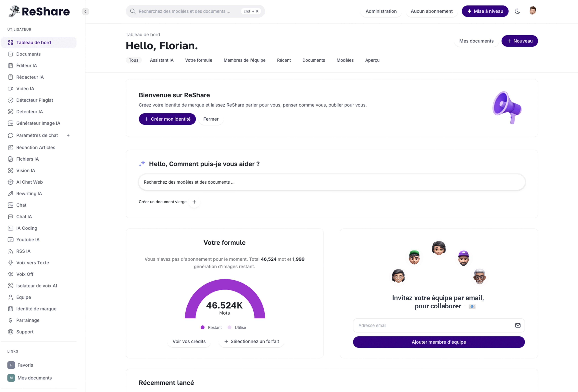This screenshot has width=578, height=392.
Task: Dismiss welcome banner with Fermer
Action: click(211, 119)
